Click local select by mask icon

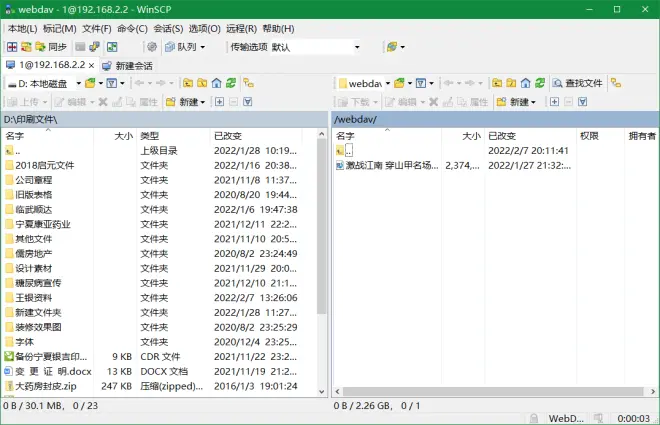[248, 102]
